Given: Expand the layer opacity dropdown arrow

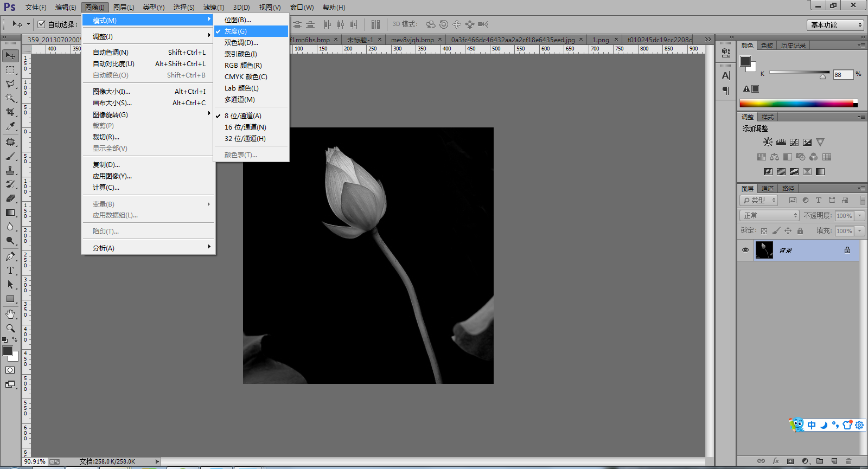Looking at the screenshot, I should (x=860, y=216).
